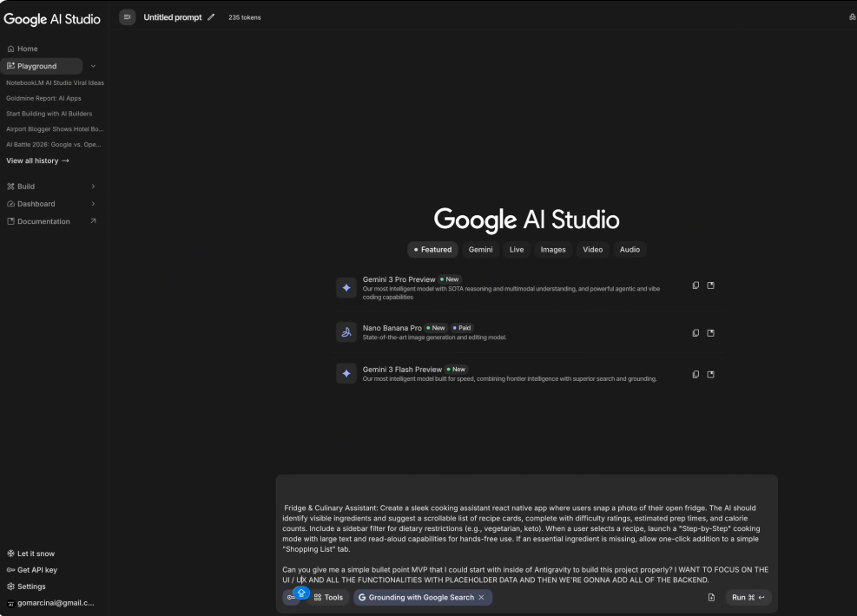Click the add file icon beside Run
Screen dimensions: 857x616
click(x=711, y=598)
